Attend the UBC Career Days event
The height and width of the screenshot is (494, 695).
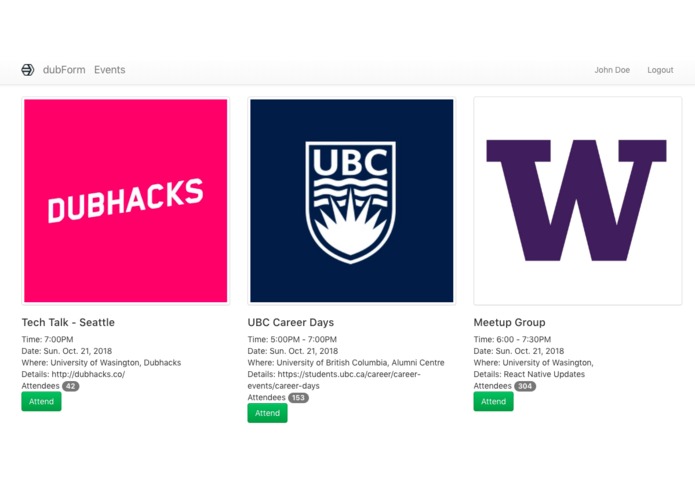click(x=267, y=413)
